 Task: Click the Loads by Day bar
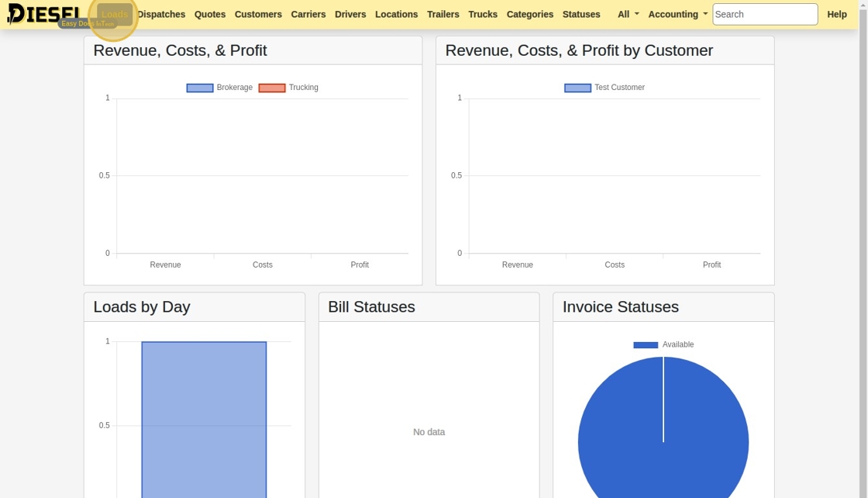click(204, 420)
